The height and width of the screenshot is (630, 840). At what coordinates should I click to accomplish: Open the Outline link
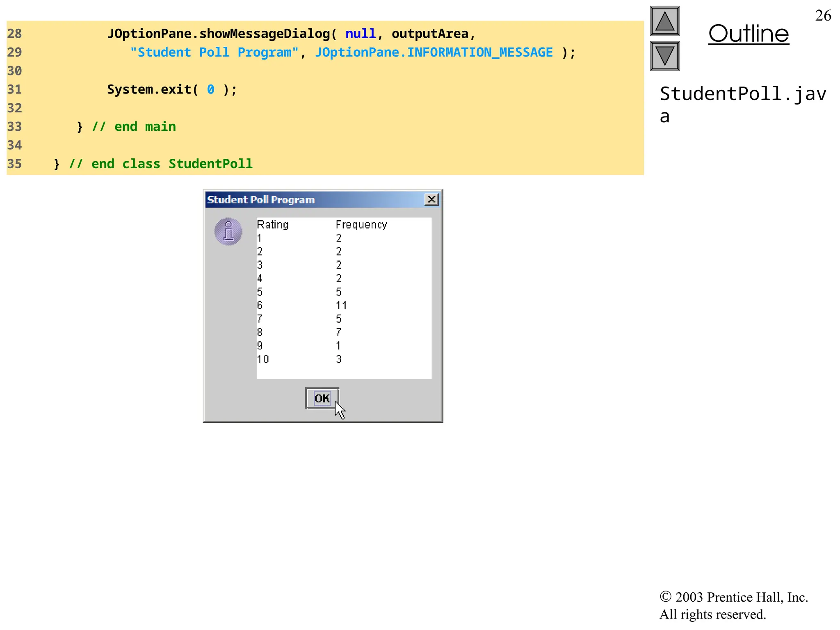pos(749,34)
